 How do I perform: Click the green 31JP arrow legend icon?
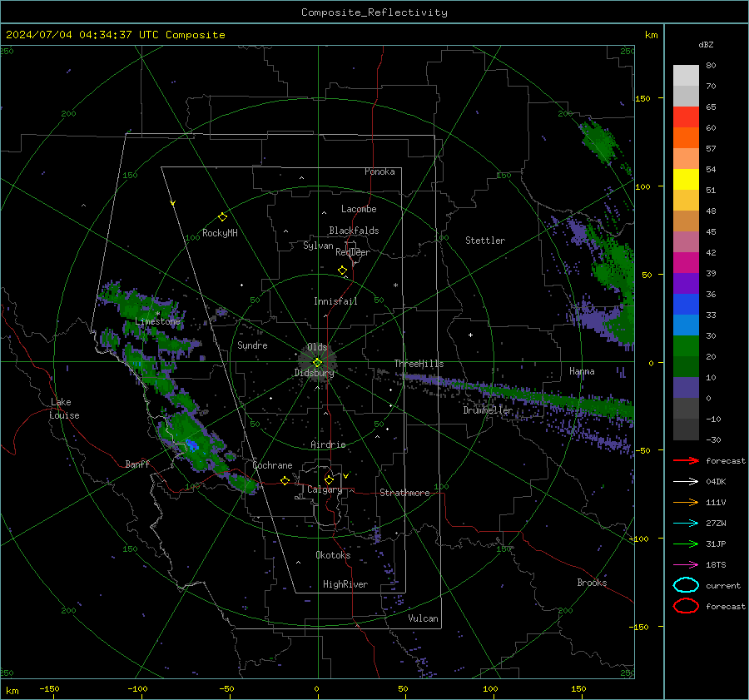click(x=686, y=544)
